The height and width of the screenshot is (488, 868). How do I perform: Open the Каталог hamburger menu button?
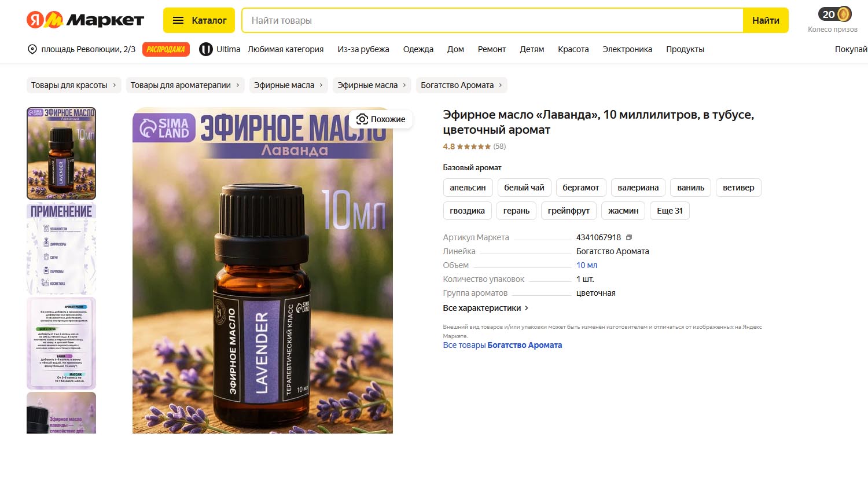(199, 20)
